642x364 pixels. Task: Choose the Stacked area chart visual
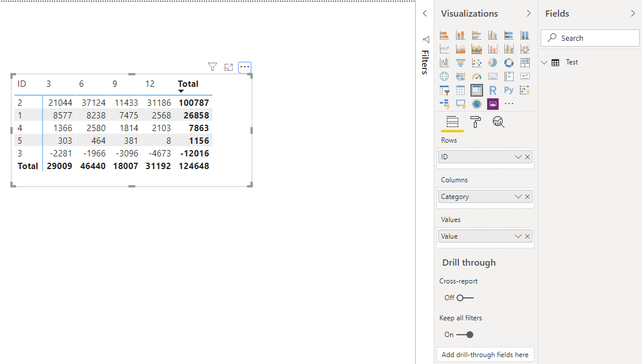(477, 49)
